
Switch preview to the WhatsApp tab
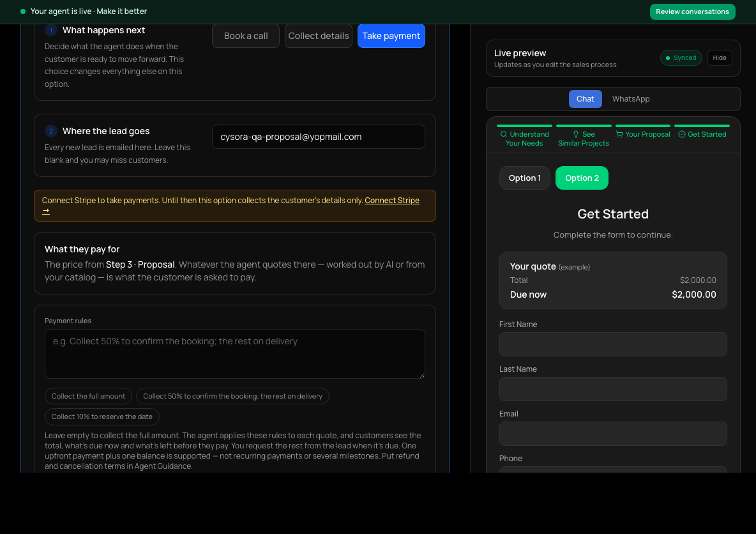pos(631,99)
